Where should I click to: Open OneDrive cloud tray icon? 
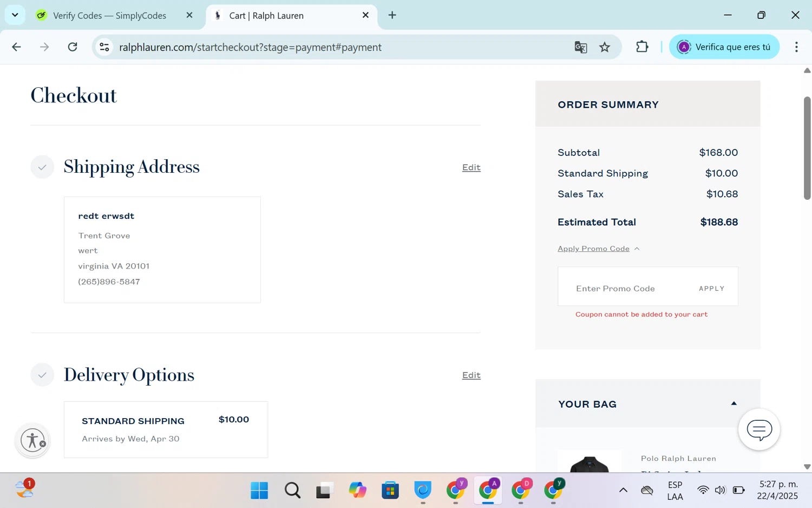pyautogui.click(x=647, y=490)
